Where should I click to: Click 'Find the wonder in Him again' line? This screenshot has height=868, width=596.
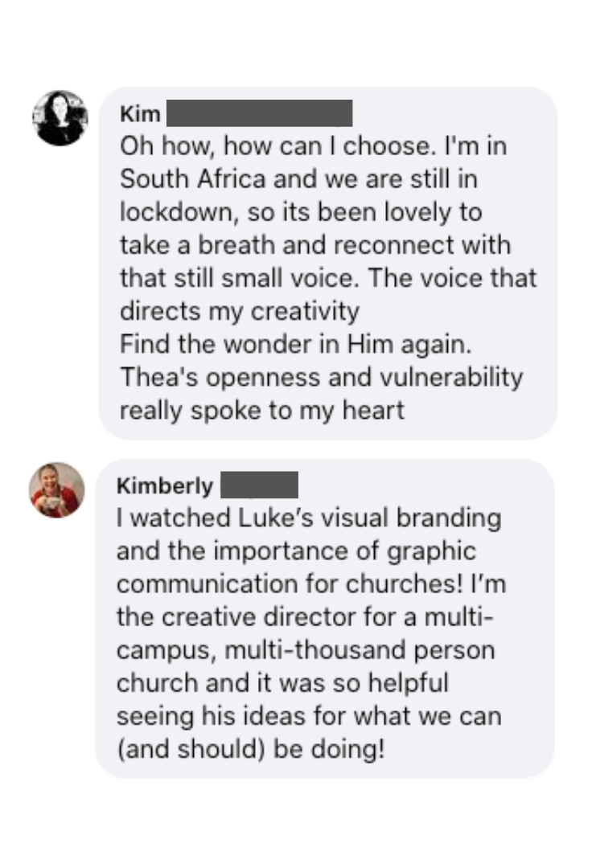point(296,344)
